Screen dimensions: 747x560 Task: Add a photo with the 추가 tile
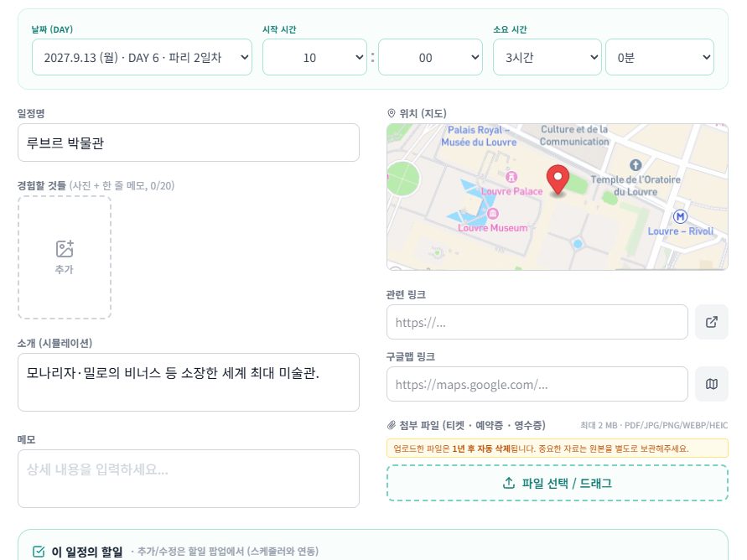65,257
